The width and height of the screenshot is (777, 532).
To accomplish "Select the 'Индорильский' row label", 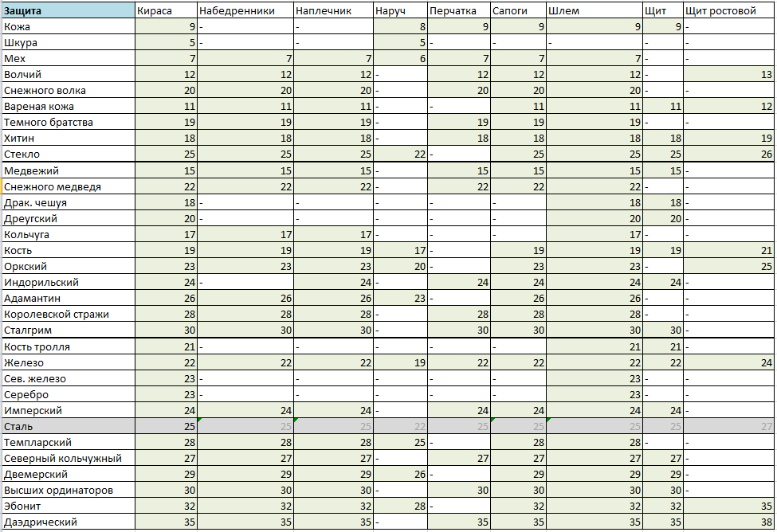I will click(x=69, y=282).
